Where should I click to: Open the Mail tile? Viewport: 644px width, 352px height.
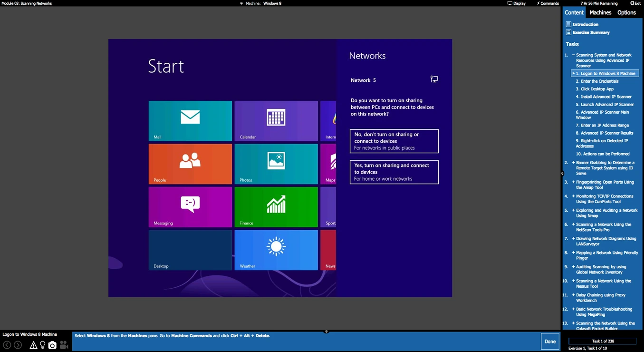click(x=190, y=121)
